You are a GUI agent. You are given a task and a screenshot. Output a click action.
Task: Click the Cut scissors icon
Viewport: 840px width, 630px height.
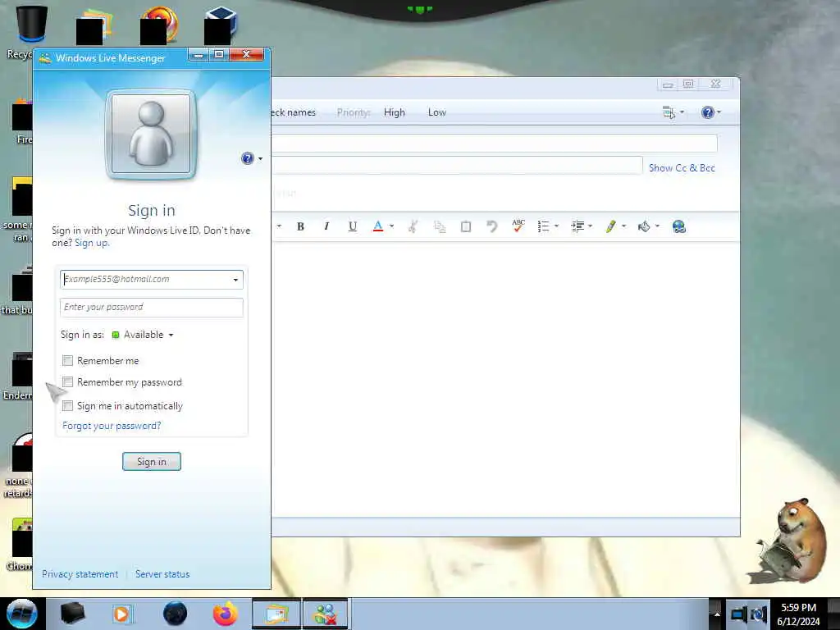click(x=413, y=226)
